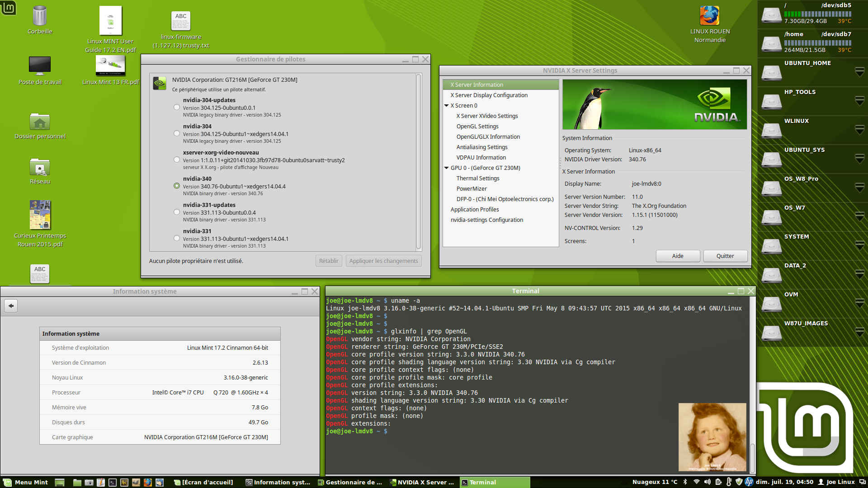The image size is (868, 488).
Task: Expand the UBUNTU_HOME drive arrow
Action: point(859,71)
